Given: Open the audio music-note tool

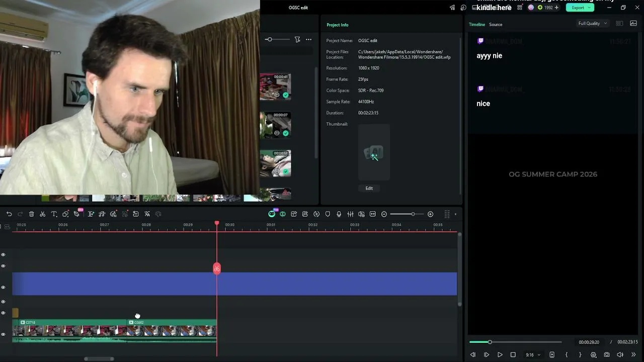Looking at the screenshot, I should (x=102, y=214).
